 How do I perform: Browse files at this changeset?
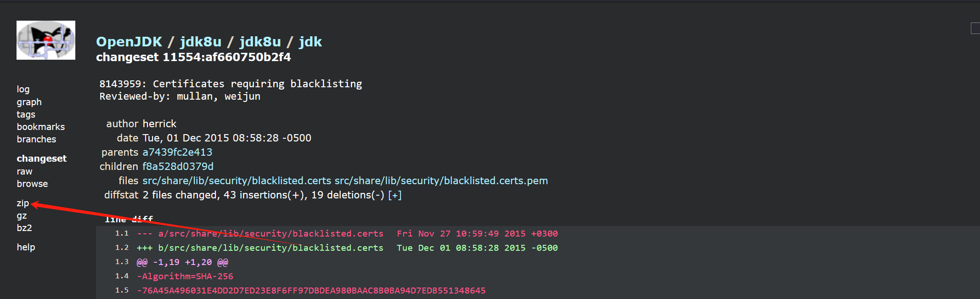click(x=32, y=184)
